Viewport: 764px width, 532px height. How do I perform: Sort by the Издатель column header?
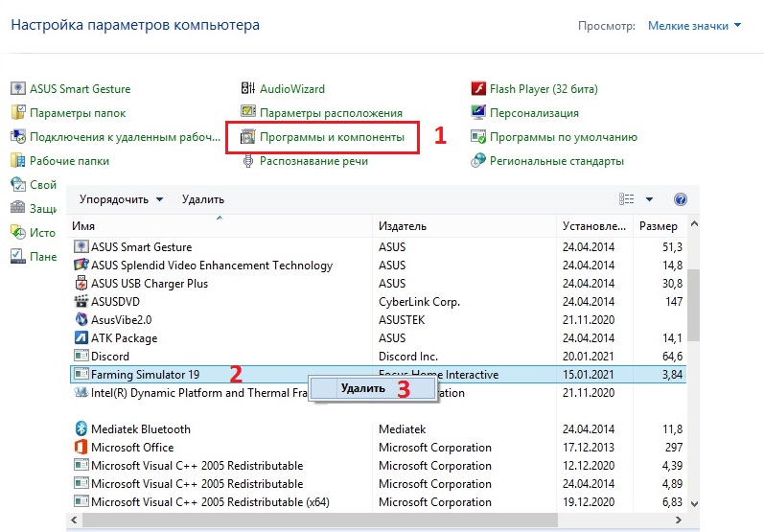pos(464,226)
